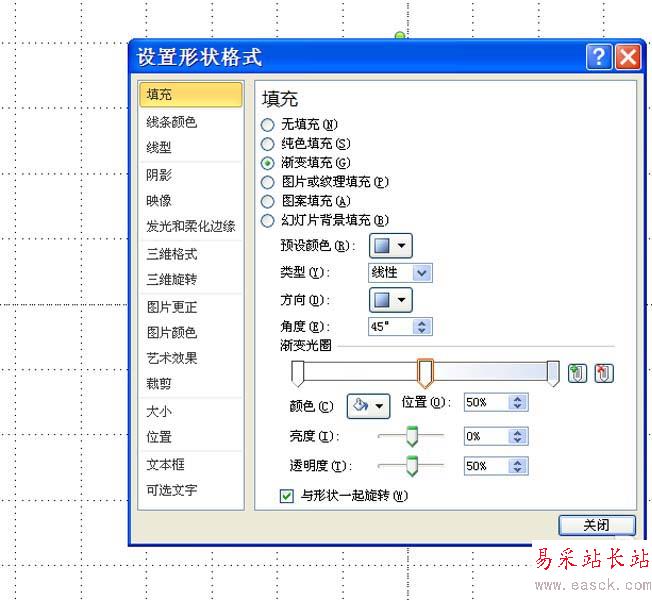
Task: Click the 角度 45° input field
Action: click(x=391, y=326)
